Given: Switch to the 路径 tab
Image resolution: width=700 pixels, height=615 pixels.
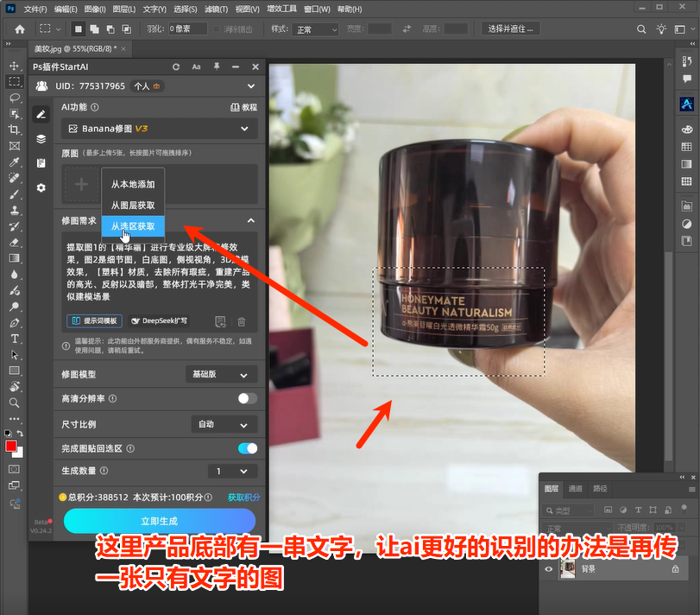Looking at the screenshot, I should (600, 489).
